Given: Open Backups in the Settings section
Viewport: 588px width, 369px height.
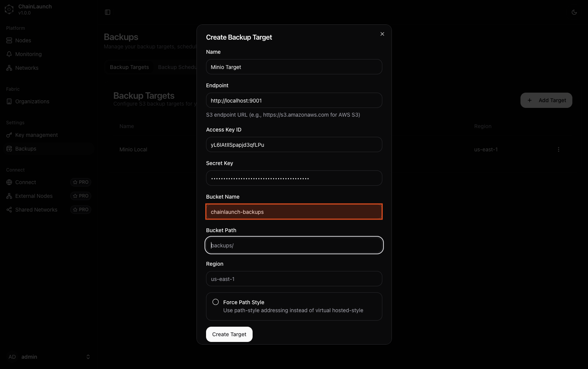Looking at the screenshot, I should pyautogui.click(x=26, y=149).
